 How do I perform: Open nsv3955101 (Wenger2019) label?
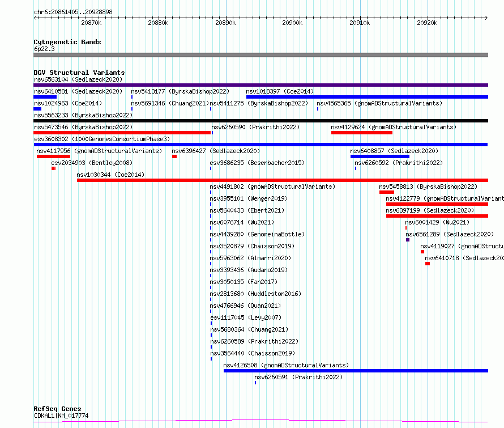(x=249, y=198)
